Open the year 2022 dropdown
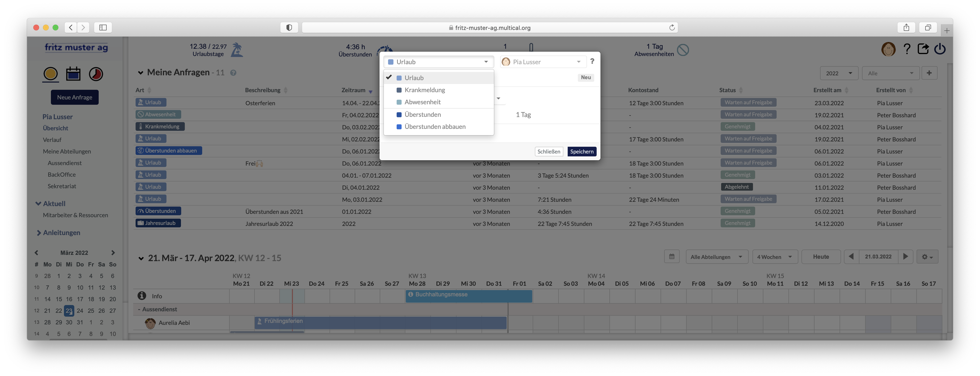The height and width of the screenshot is (376, 980). click(x=839, y=73)
